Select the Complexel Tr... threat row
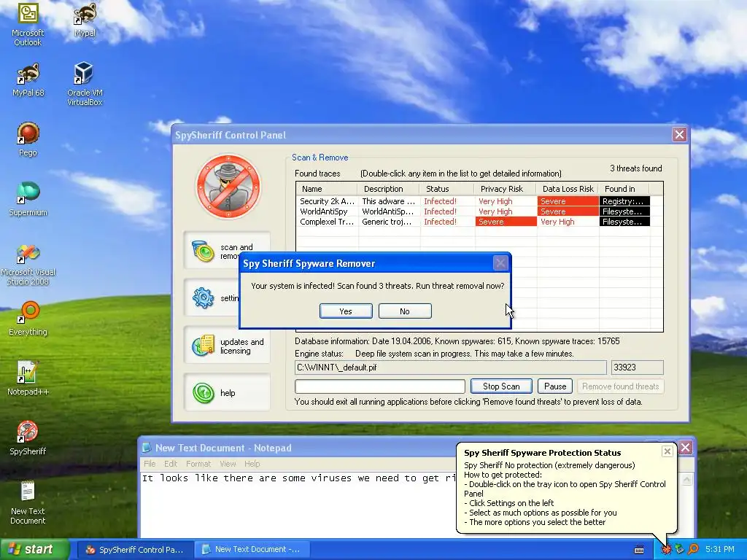747x560 pixels. pyautogui.click(x=473, y=222)
